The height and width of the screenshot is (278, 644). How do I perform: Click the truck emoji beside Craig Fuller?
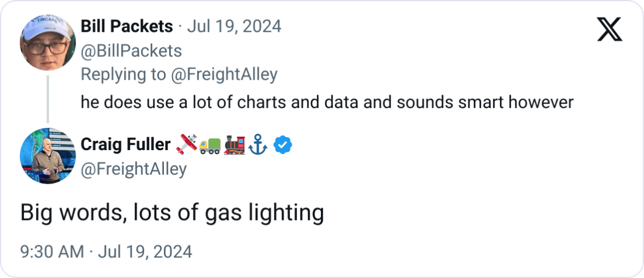pos(211,144)
